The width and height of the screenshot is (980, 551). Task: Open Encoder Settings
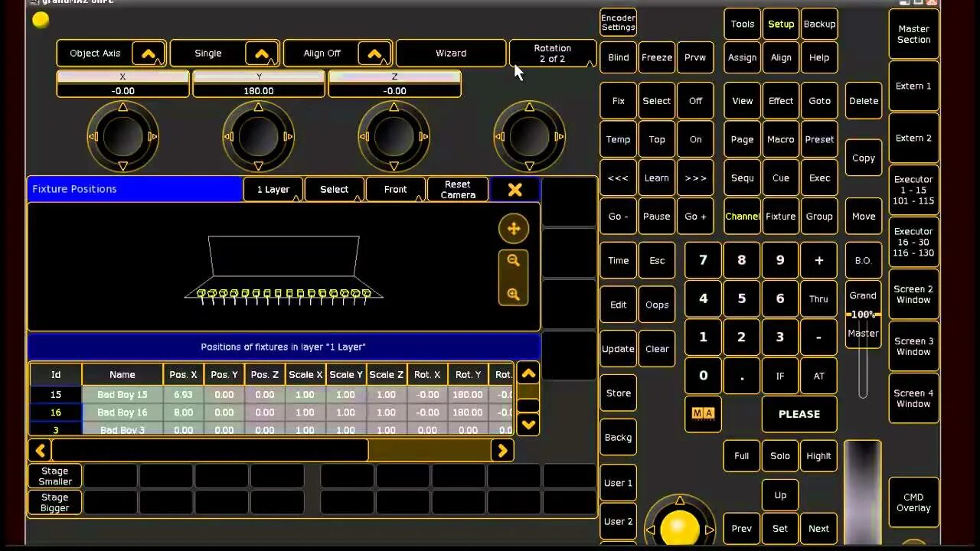(618, 23)
